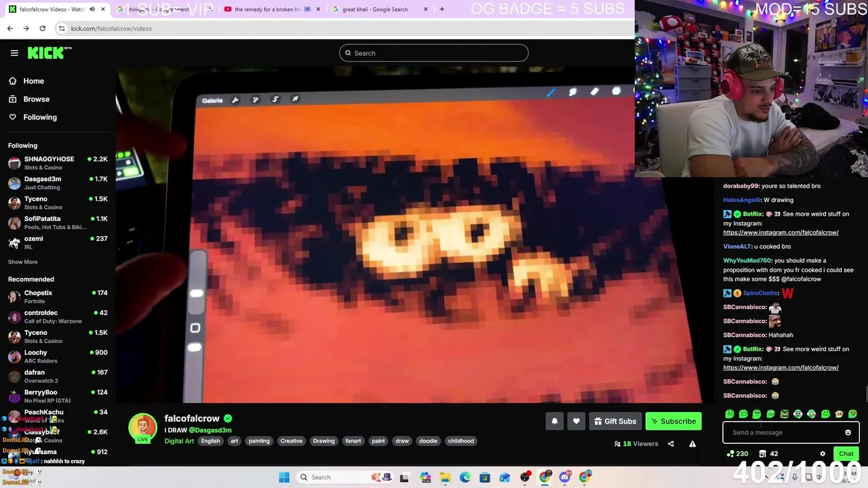The height and width of the screenshot is (488, 868).
Task: Select the painting tag
Action: [259, 441]
